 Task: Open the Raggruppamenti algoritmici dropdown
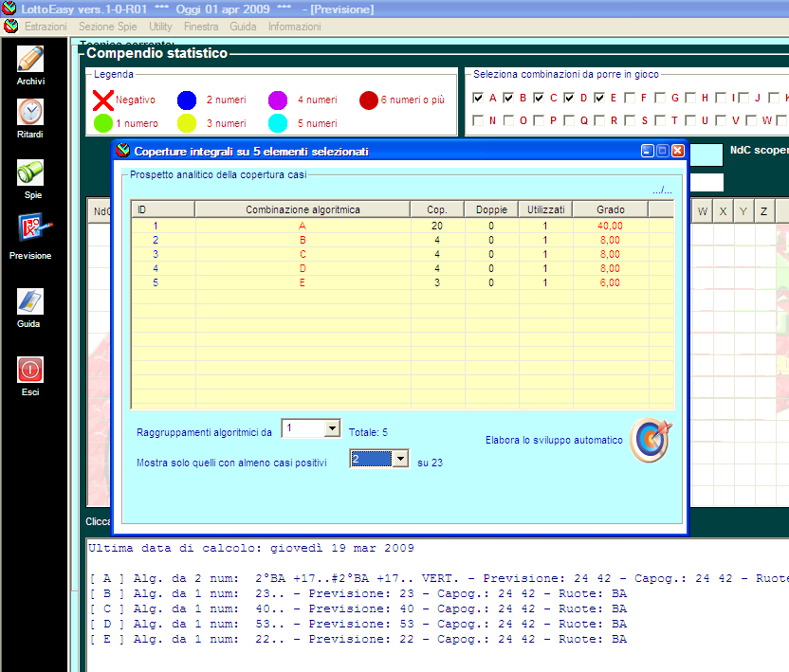click(332, 428)
